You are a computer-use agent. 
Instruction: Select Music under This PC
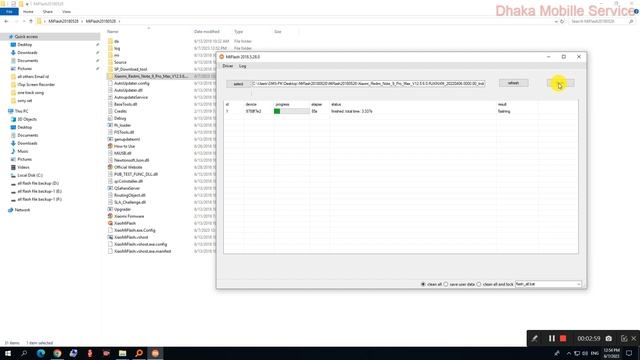23,151
